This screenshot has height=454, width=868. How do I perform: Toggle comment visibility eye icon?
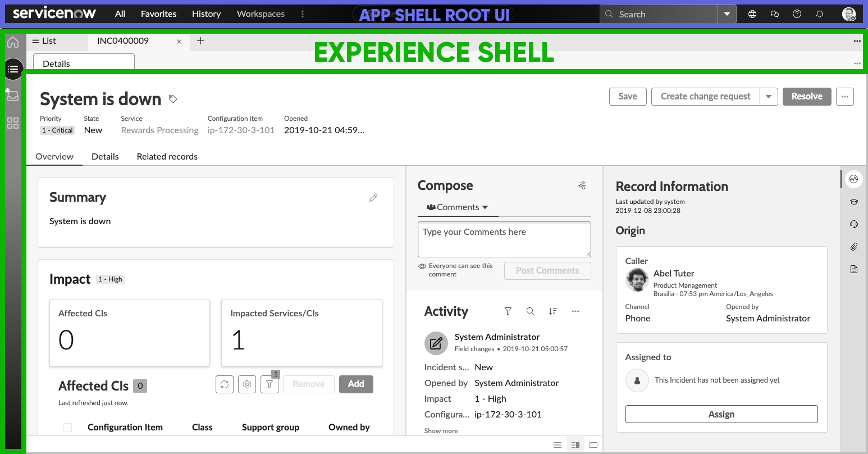pos(422,266)
